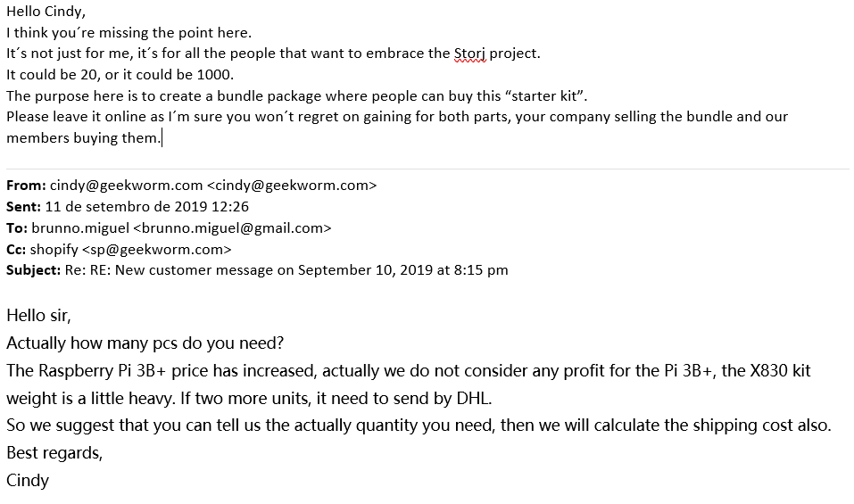Image resolution: width=854 pixels, height=504 pixels.
Task: Click the 'Sent:' date line
Action: click(128, 207)
